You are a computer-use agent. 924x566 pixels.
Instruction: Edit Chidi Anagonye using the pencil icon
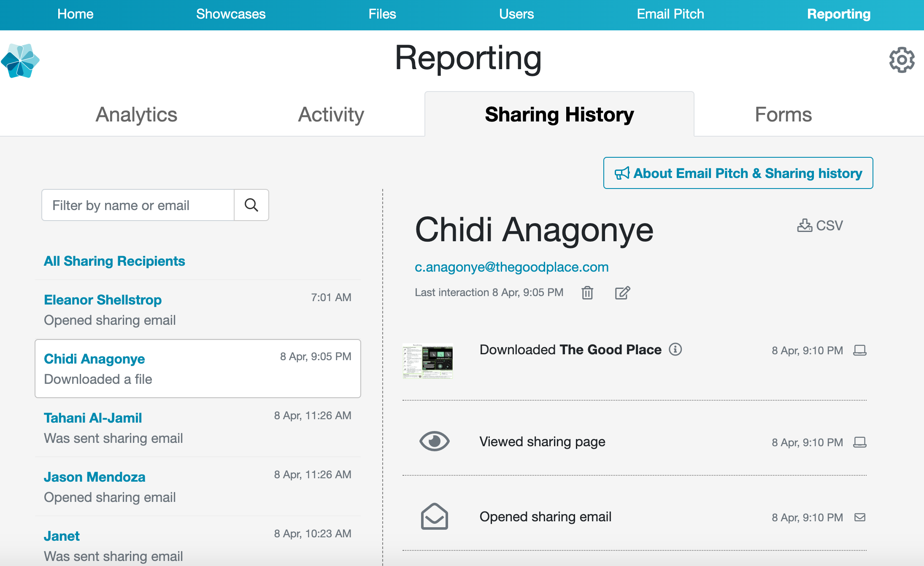pyautogui.click(x=622, y=293)
